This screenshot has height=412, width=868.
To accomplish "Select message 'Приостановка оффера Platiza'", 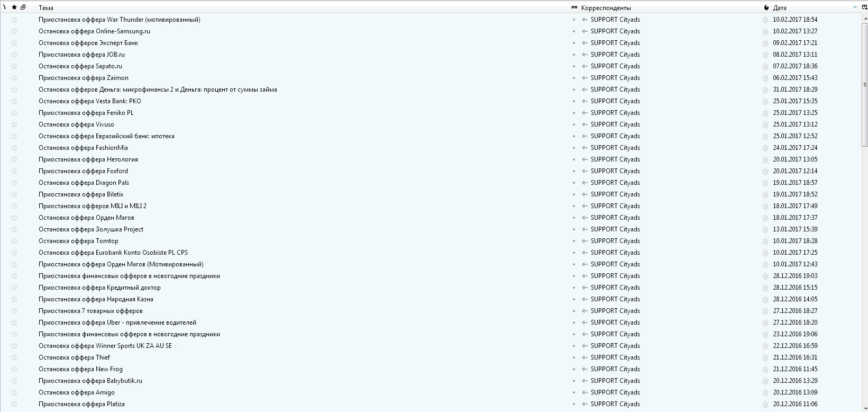I will click(x=81, y=404).
